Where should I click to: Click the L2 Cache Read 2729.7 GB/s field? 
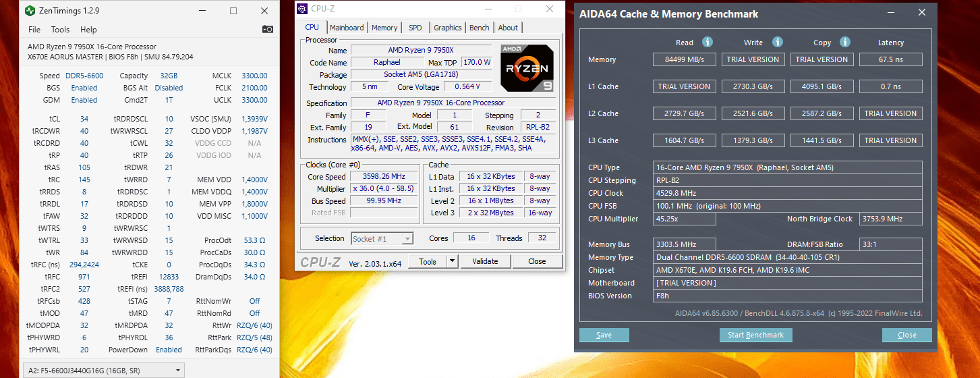(685, 113)
